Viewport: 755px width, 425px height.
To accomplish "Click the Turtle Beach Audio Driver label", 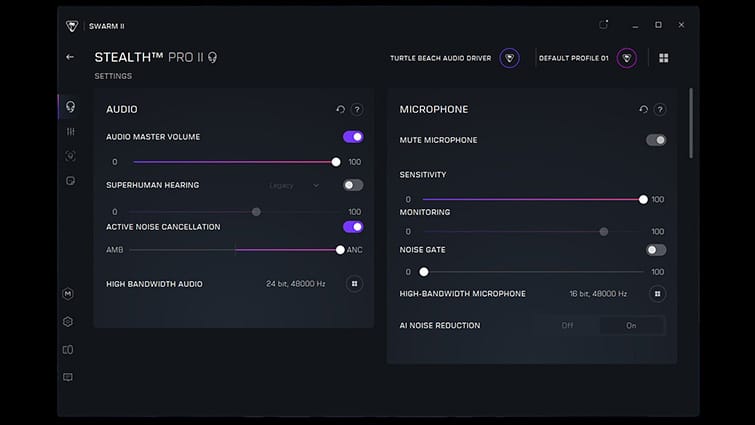I will (x=441, y=58).
